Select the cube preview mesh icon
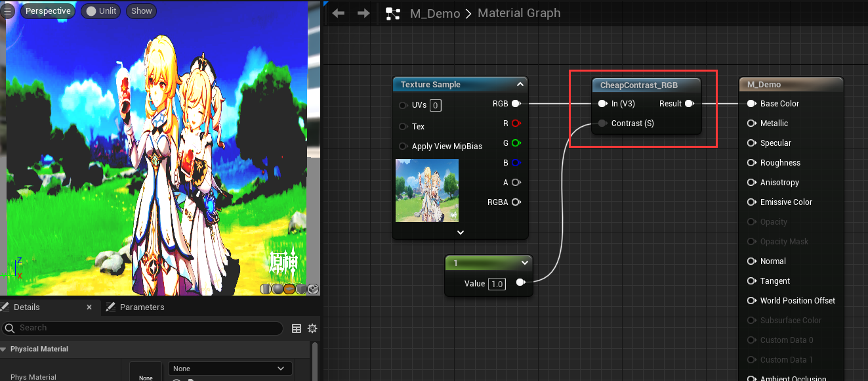Screen dimensions: 868x381 [x=301, y=289]
